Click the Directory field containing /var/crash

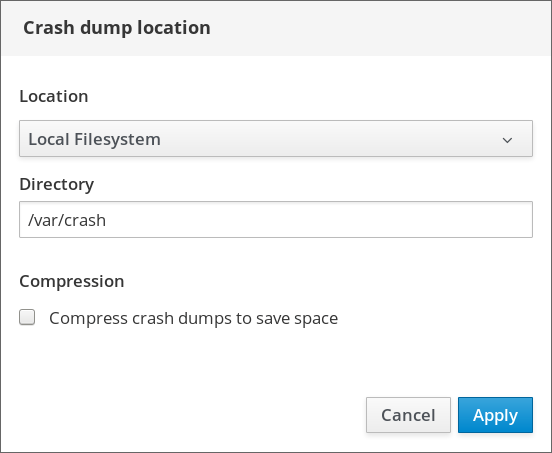coord(276,220)
